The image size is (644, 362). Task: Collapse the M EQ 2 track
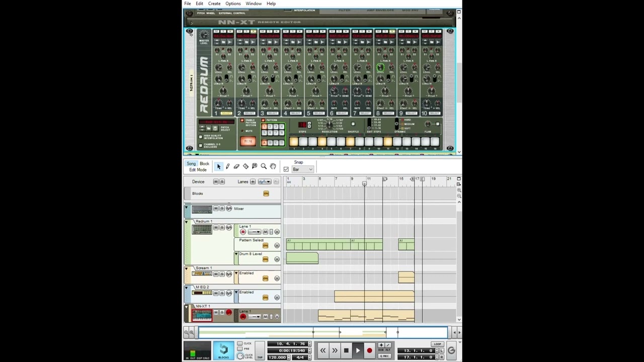(186, 288)
